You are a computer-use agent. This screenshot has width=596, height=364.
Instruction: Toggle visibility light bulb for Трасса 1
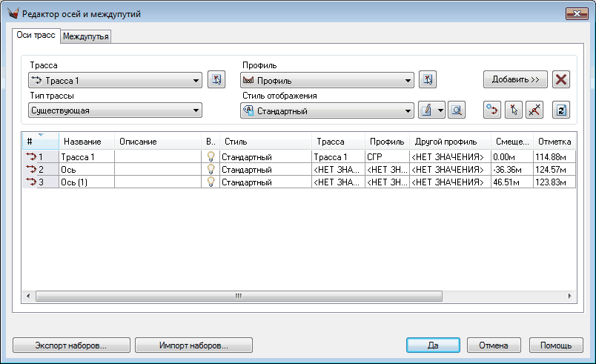pos(211,157)
